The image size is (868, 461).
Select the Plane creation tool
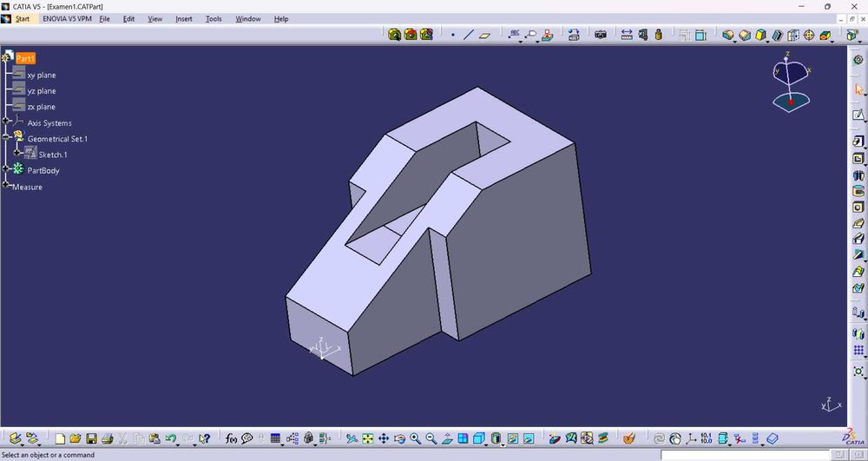point(485,35)
